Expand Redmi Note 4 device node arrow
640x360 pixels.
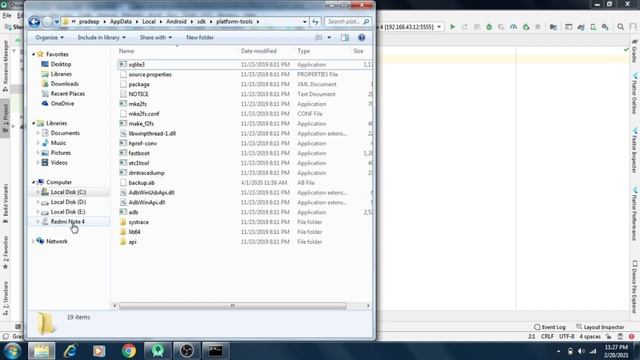(x=38, y=222)
